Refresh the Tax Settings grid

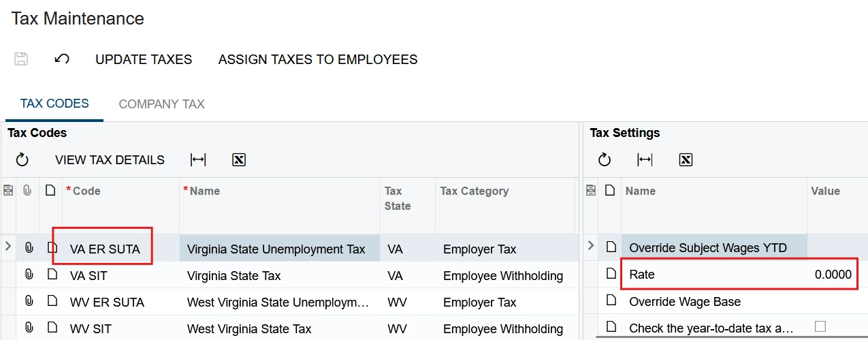pyautogui.click(x=605, y=160)
